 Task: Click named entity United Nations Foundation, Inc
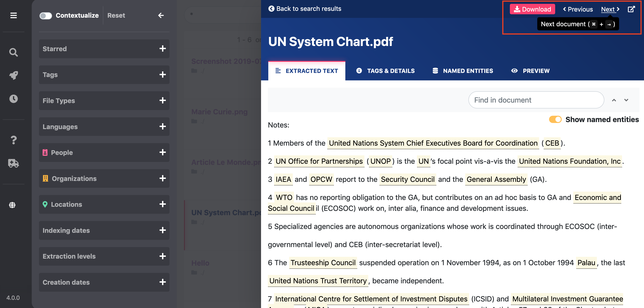(569, 161)
